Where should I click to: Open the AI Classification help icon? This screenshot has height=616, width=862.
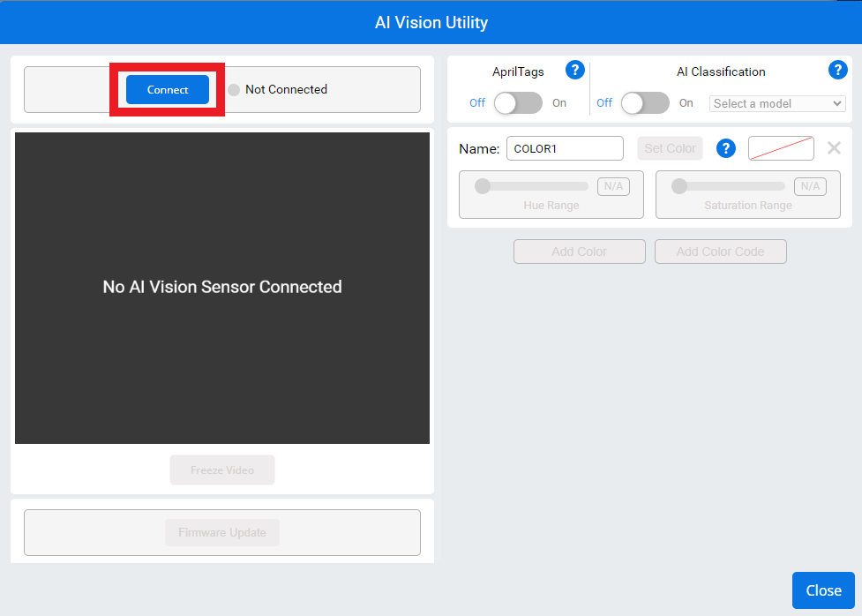click(837, 70)
